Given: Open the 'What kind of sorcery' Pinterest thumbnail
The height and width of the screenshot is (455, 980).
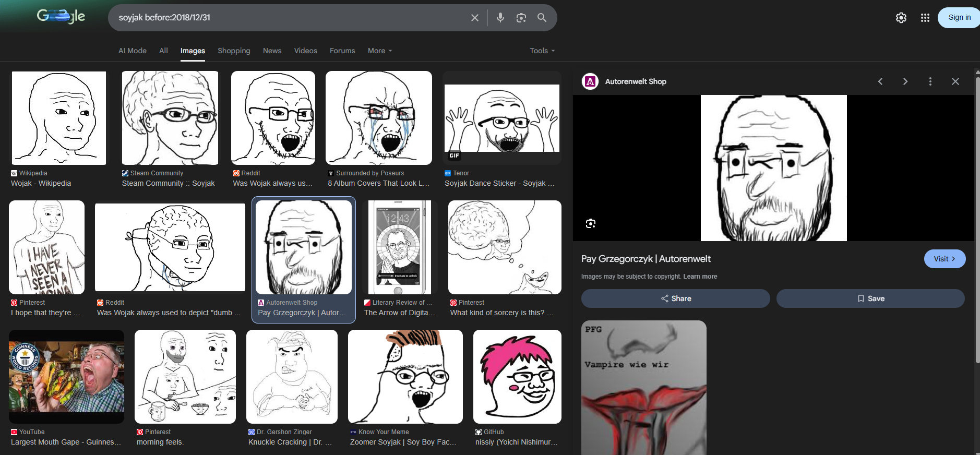Looking at the screenshot, I should tap(505, 247).
